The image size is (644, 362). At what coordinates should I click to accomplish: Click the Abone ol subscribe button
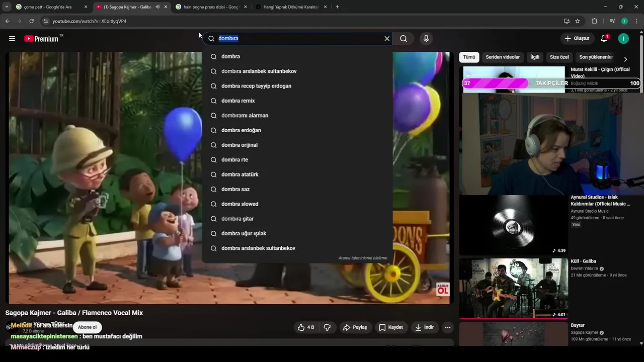pos(87,327)
